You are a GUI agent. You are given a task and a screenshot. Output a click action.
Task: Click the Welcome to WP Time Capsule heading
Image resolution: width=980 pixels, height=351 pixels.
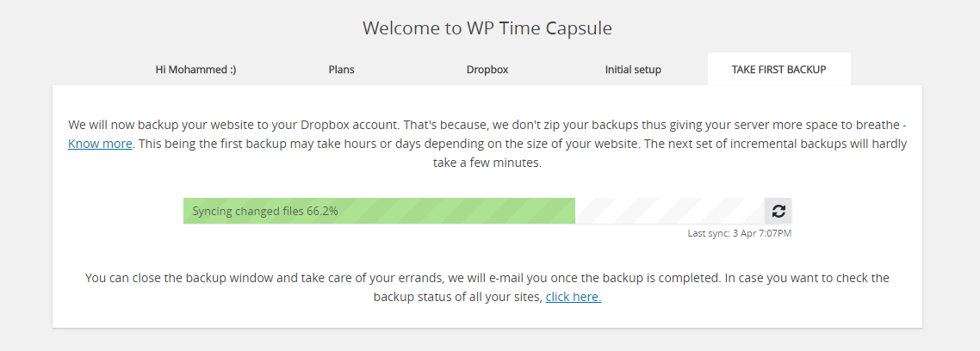[487, 28]
